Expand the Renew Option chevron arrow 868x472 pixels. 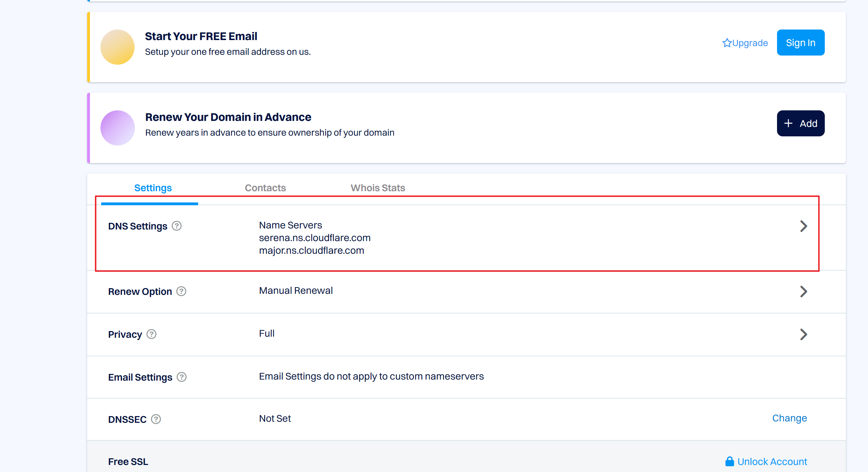(x=803, y=291)
